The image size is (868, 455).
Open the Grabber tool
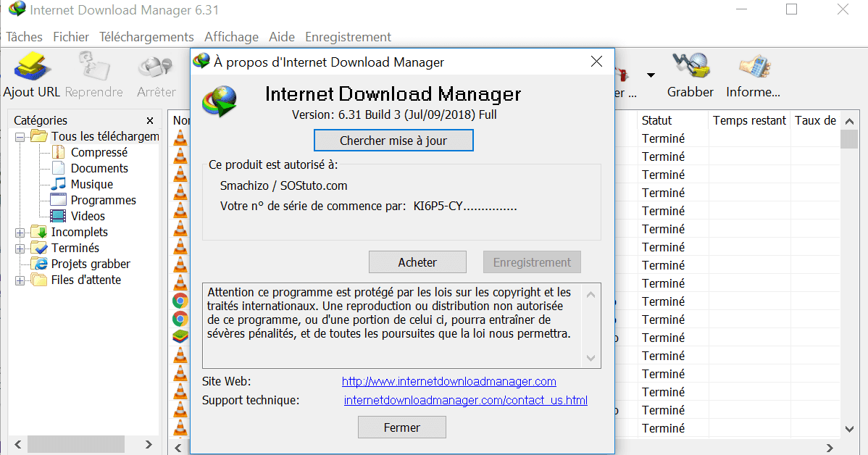690,75
